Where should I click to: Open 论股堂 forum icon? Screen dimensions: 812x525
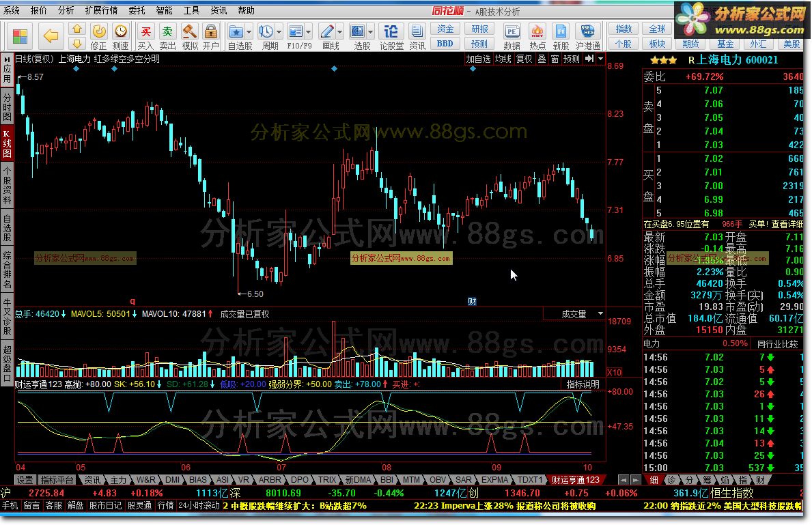point(391,37)
